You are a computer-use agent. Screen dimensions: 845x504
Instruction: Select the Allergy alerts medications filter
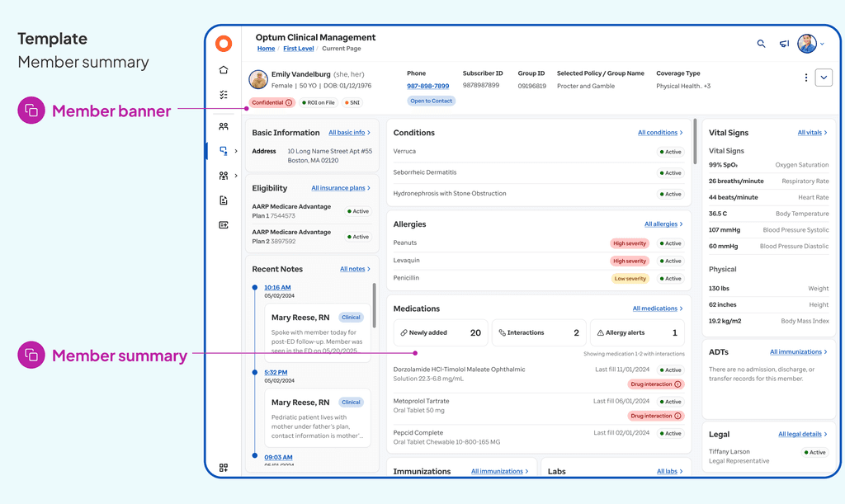638,332
